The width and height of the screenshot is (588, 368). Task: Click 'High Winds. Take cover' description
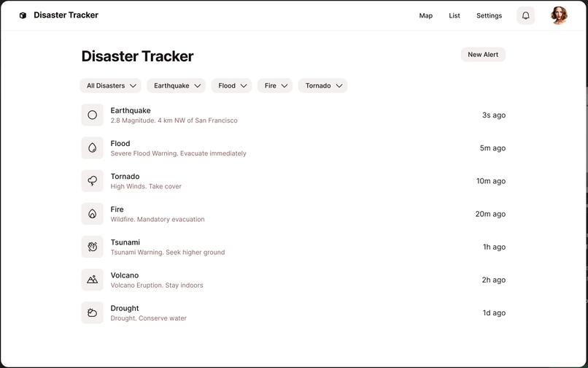pos(146,186)
